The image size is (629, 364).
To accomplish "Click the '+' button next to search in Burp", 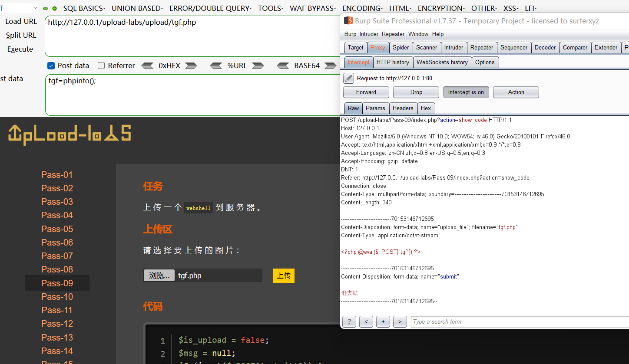I will point(383,321).
